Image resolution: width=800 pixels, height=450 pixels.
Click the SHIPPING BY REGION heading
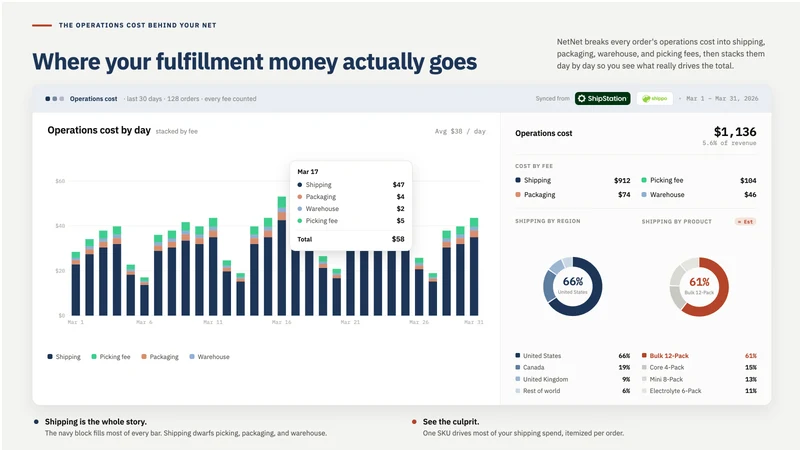click(x=547, y=221)
